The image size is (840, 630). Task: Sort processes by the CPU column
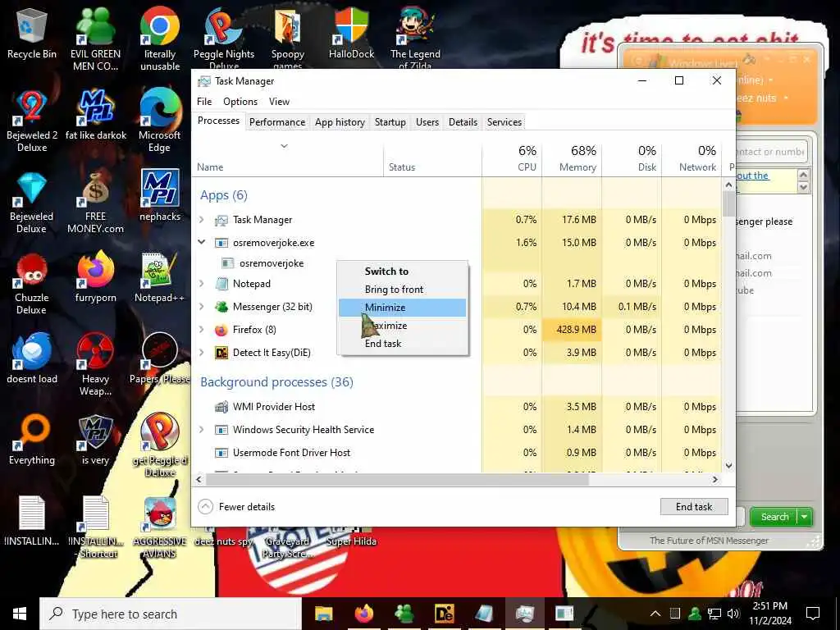pyautogui.click(x=512, y=158)
